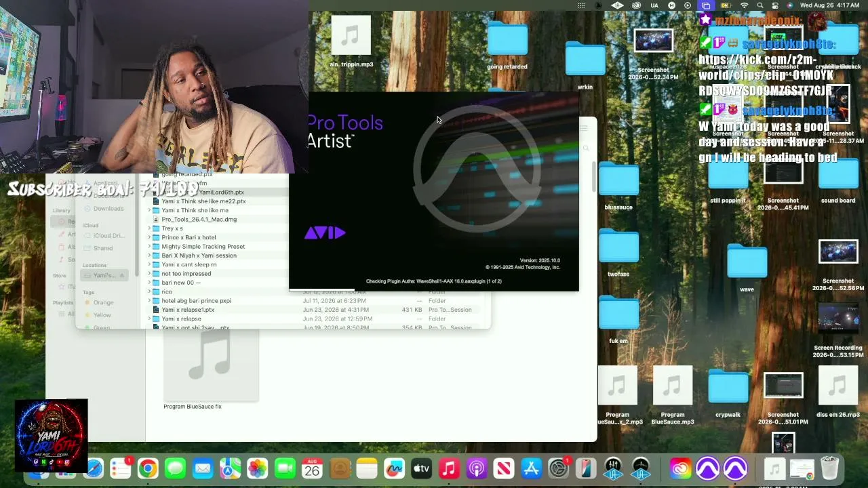Image resolution: width=868 pixels, height=488 pixels.
Task: Open the Mail app in dock
Action: (203, 468)
